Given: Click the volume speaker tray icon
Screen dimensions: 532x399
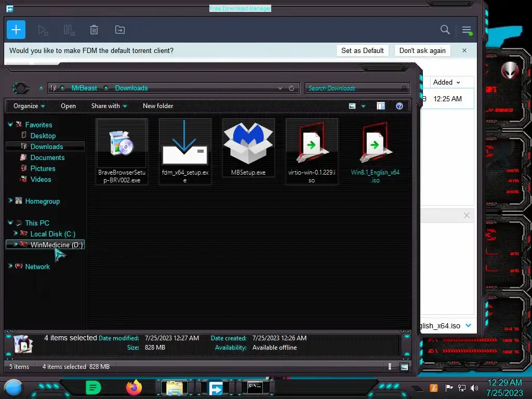Looking at the screenshot, I should [x=474, y=388].
